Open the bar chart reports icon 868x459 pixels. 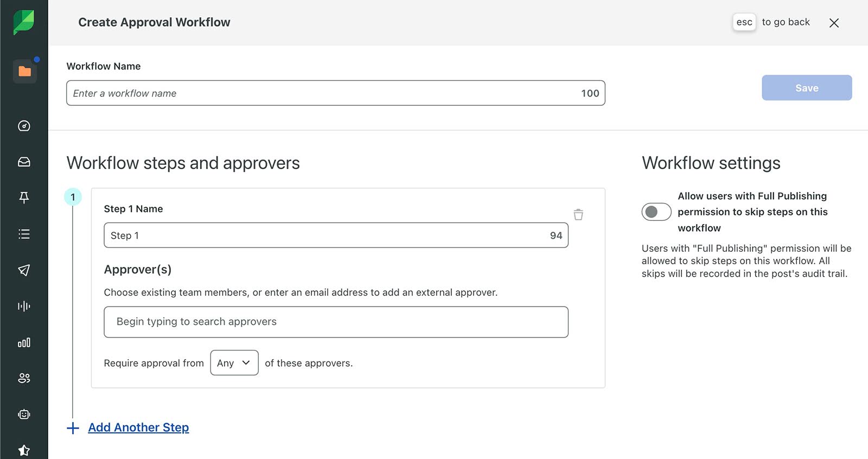pos(24,342)
